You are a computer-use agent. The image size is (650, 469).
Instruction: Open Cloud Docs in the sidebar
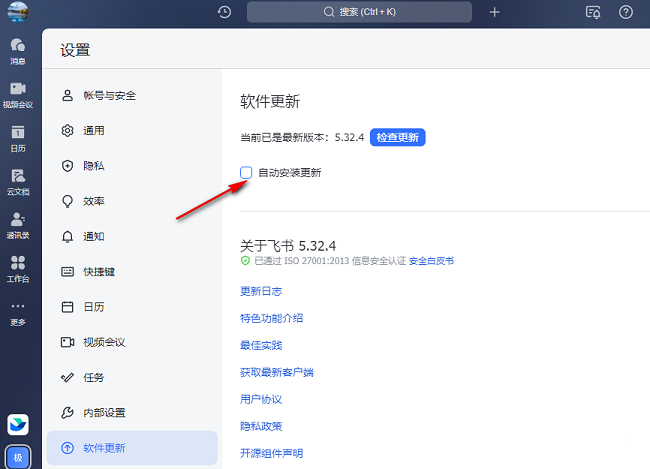point(18,180)
